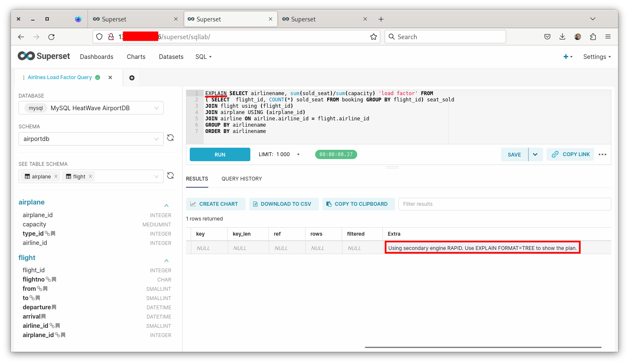This screenshot has width=629, height=364.
Task: Click the capacity column name
Action: pos(35,224)
